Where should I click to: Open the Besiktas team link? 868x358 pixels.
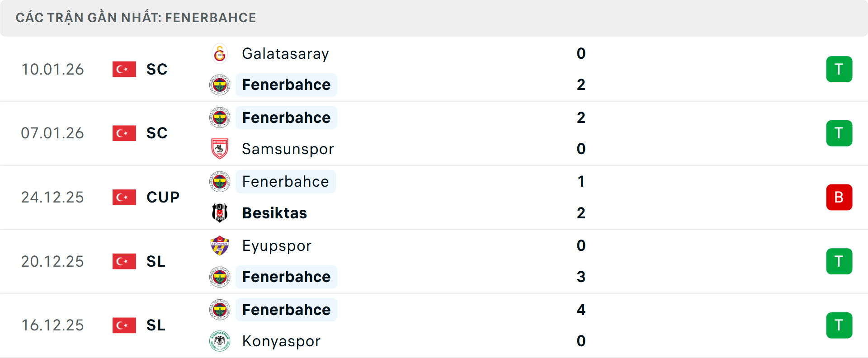(x=274, y=213)
